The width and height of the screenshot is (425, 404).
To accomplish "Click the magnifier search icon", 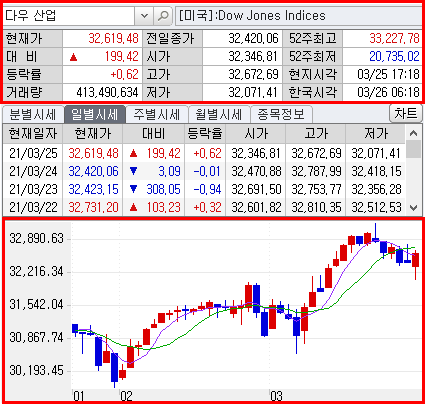I will (x=163, y=16).
